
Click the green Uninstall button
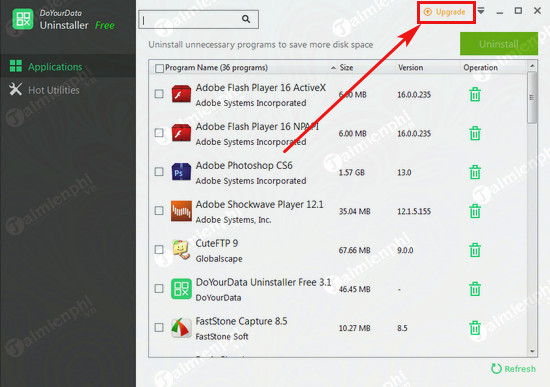tap(499, 44)
